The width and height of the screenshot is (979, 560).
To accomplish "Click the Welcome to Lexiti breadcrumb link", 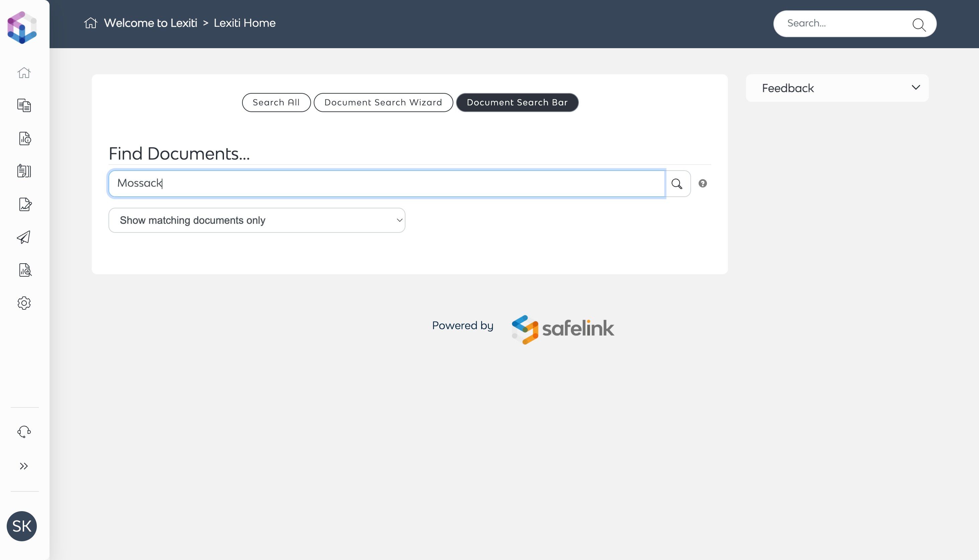I will [x=150, y=23].
